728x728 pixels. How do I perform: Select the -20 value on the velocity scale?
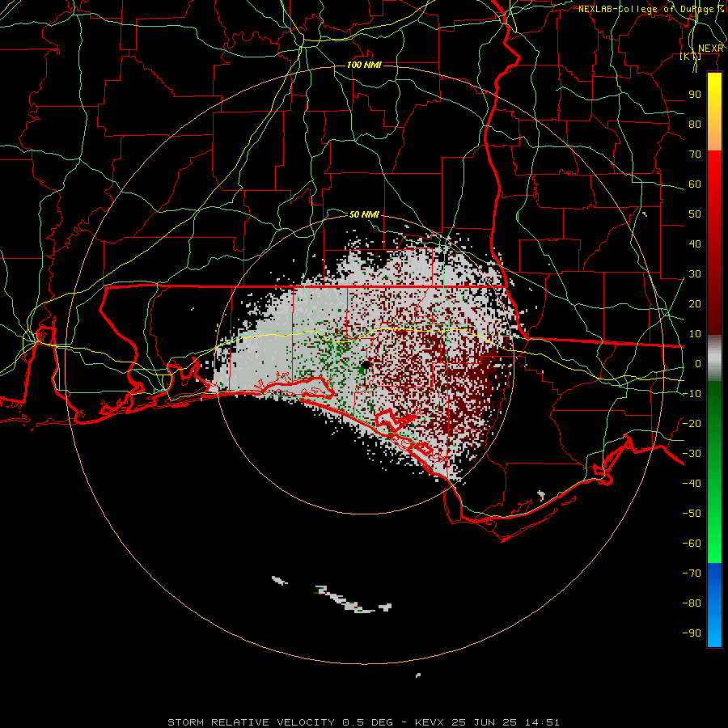pos(692,424)
